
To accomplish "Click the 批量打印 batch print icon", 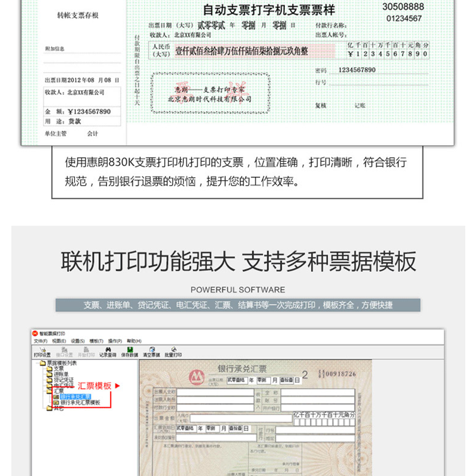I will coord(173,350).
